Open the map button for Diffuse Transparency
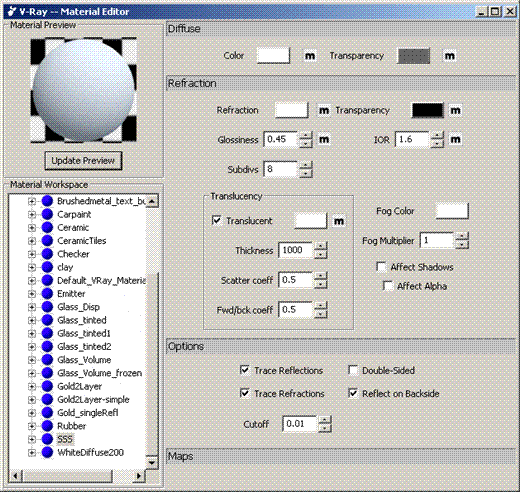 coord(450,56)
